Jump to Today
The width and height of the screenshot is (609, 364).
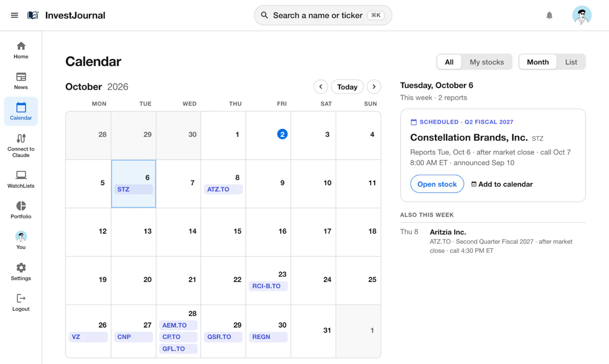pyautogui.click(x=347, y=87)
